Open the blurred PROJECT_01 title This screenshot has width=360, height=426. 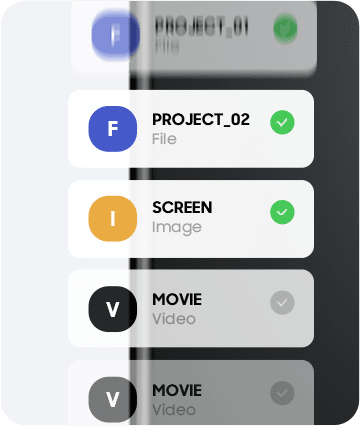[202, 26]
